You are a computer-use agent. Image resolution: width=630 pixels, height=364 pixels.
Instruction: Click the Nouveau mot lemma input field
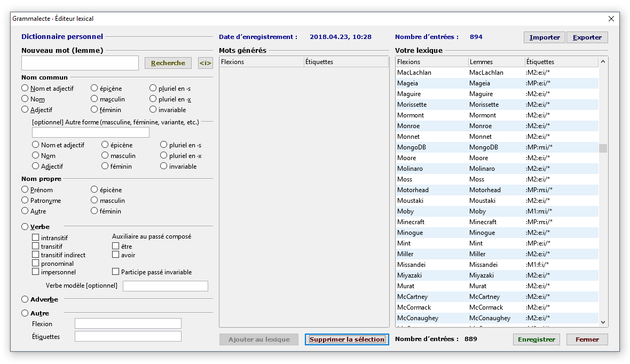(x=80, y=63)
